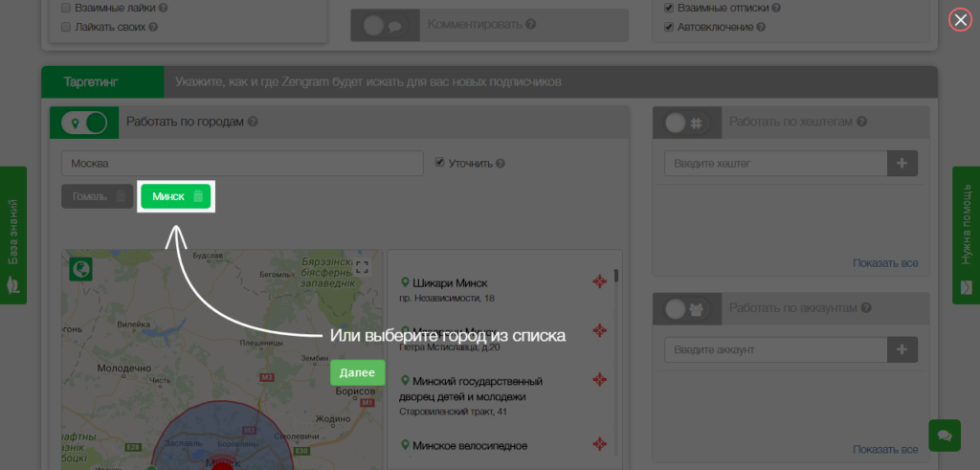Click the red target icon for Петра Мстиславца address

599,330
